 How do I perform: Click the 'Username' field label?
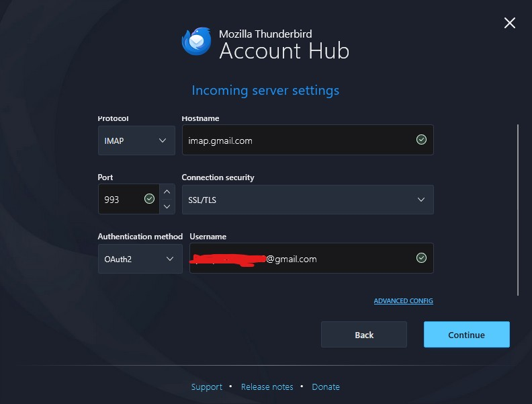point(208,237)
